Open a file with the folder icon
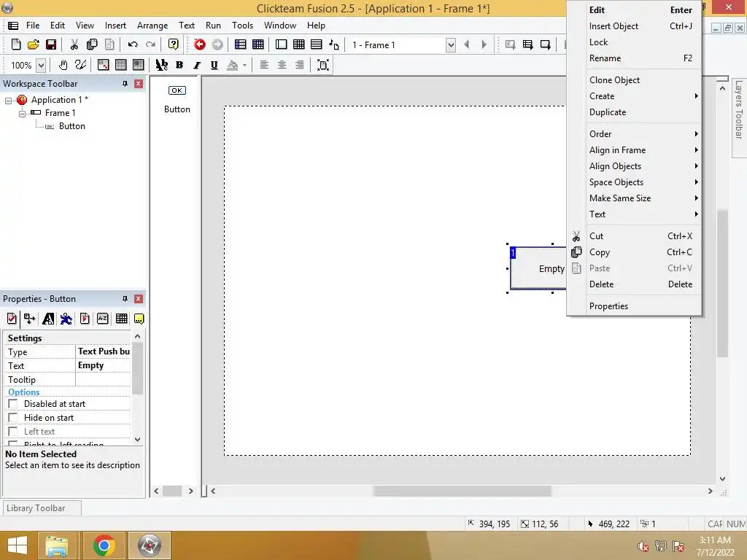This screenshot has width=747, height=560. [34, 44]
